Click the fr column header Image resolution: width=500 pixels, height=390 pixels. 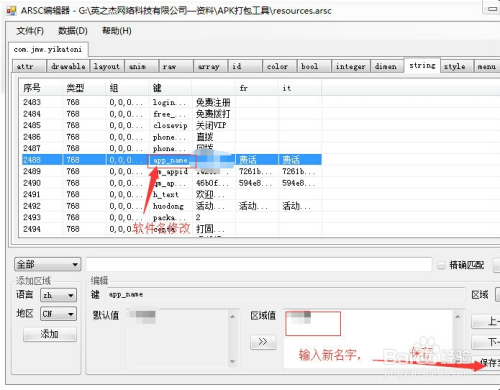click(x=257, y=88)
